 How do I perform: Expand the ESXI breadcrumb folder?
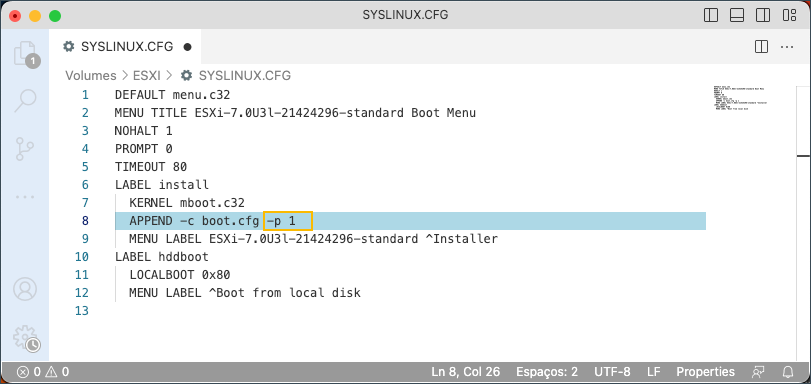(x=147, y=76)
